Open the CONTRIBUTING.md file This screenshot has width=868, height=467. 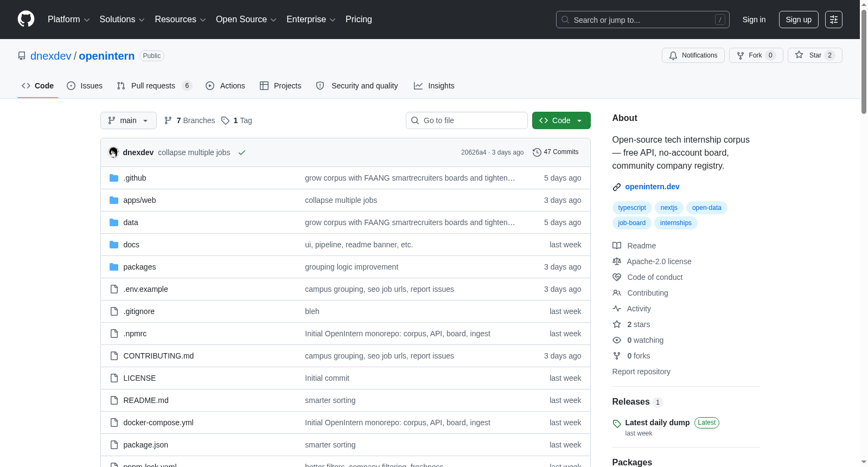pyautogui.click(x=158, y=356)
